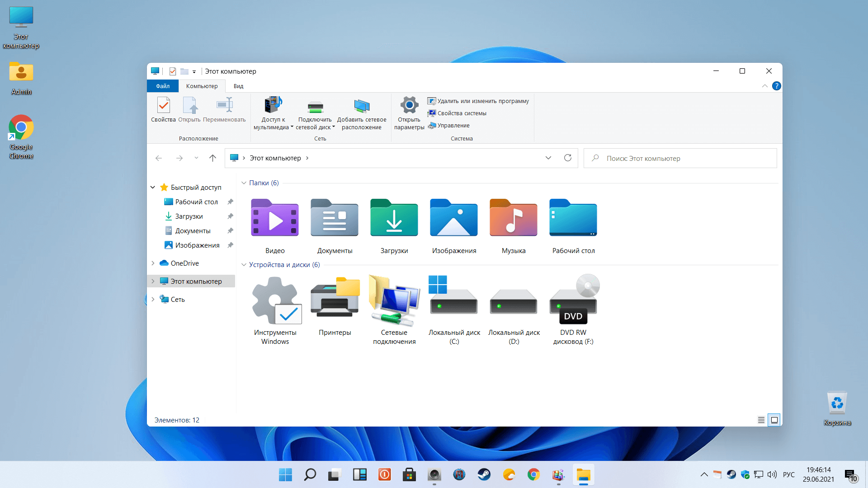The width and height of the screenshot is (868, 488).
Task: Click Управление in ribbon
Action: 448,125
